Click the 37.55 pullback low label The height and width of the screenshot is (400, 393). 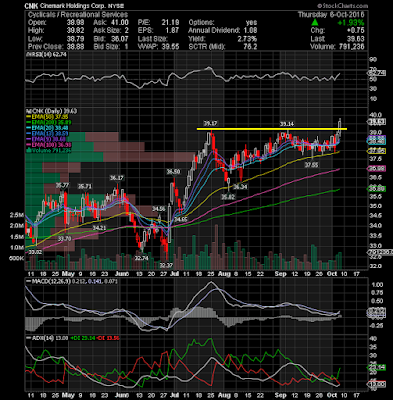[x=312, y=165]
